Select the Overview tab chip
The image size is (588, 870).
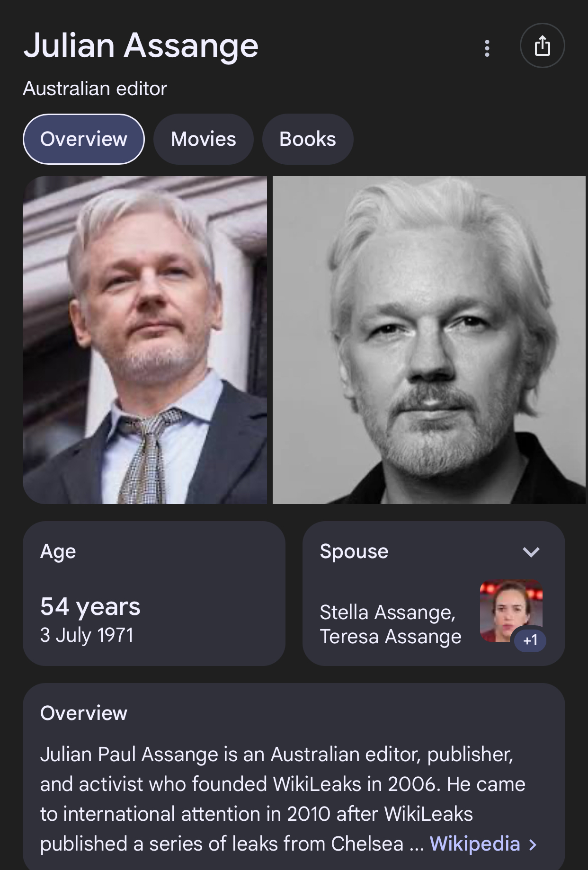[x=84, y=139]
